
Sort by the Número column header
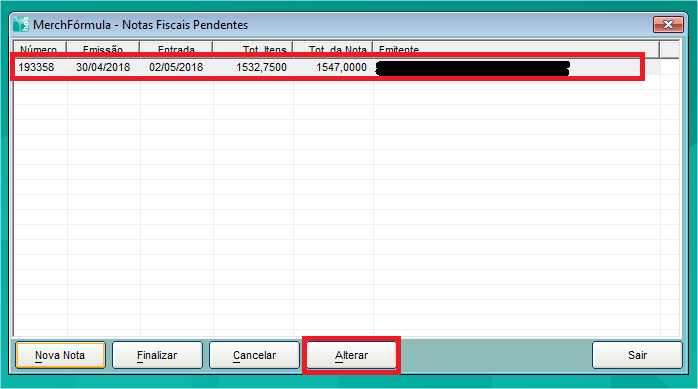point(41,49)
